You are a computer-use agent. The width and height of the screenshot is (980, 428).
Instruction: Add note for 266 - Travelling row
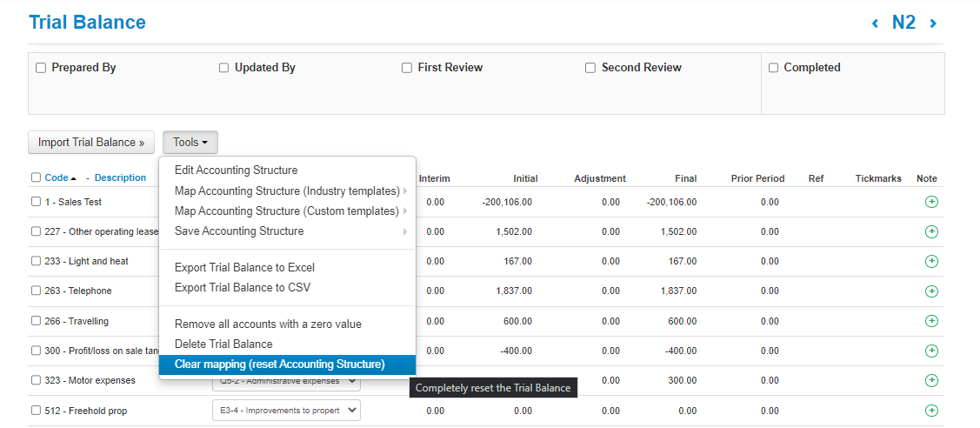pos(930,321)
